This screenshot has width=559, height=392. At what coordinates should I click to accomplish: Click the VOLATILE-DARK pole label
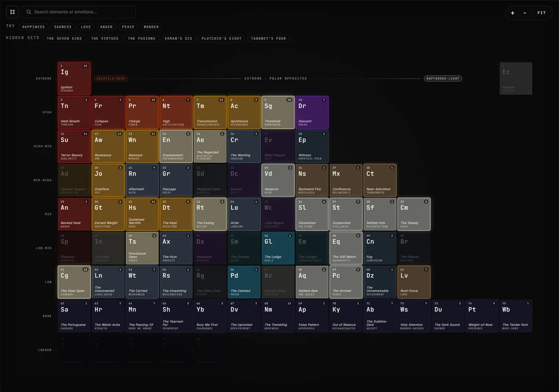[x=111, y=79]
